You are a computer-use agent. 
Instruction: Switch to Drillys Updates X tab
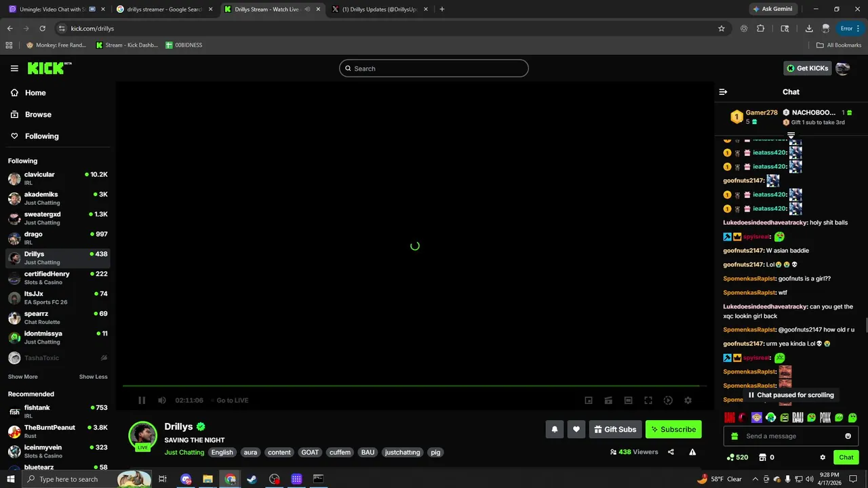coord(380,9)
